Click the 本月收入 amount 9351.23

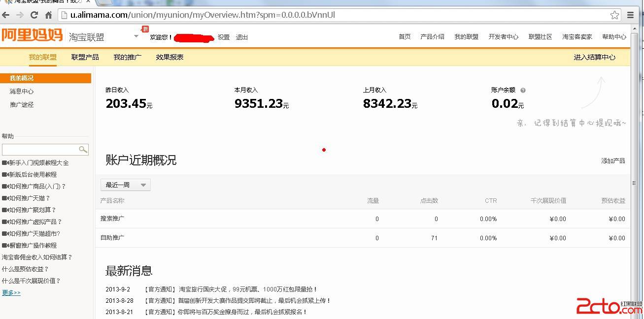click(x=259, y=103)
